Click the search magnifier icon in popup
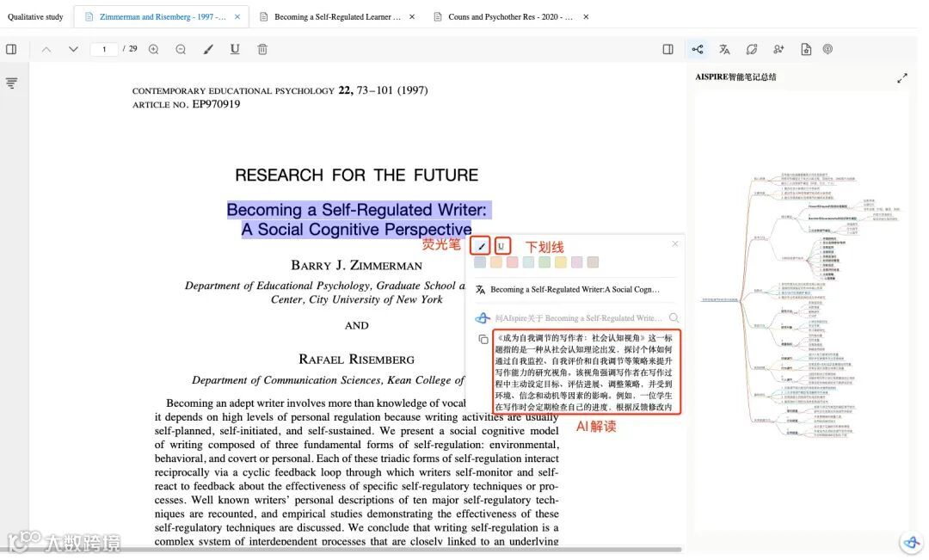The image size is (929, 560). tap(674, 318)
